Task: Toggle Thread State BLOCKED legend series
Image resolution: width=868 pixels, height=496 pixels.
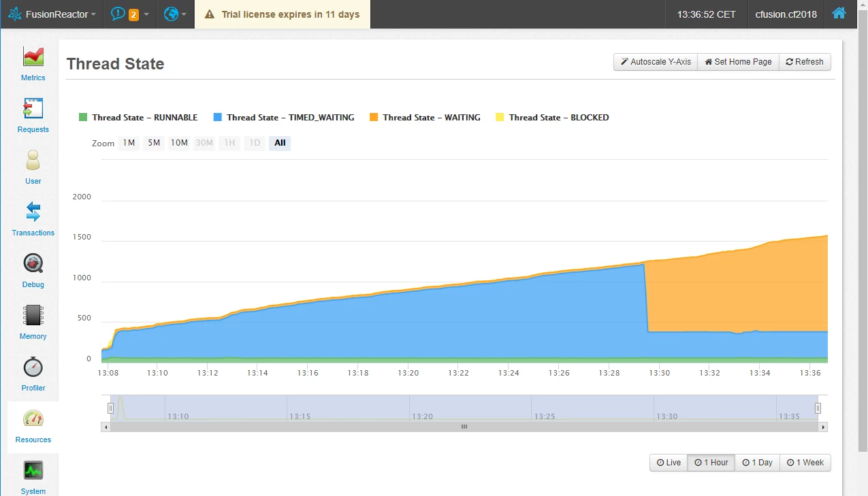Action: pyautogui.click(x=552, y=118)
